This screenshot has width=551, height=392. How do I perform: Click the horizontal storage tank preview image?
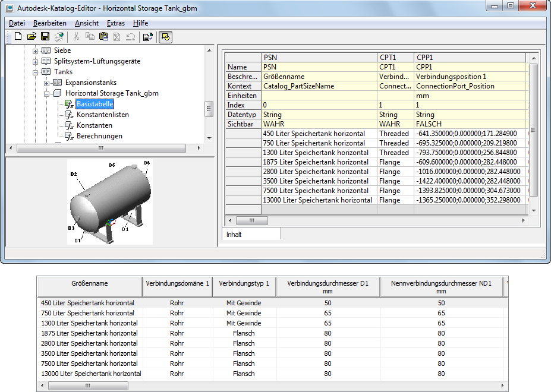[110, 202]
